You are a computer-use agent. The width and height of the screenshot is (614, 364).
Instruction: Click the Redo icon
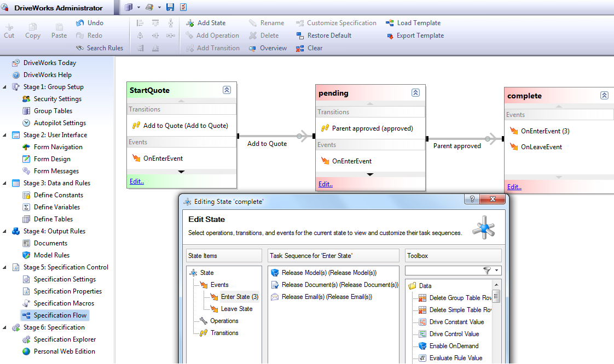(x=80, y=36)
